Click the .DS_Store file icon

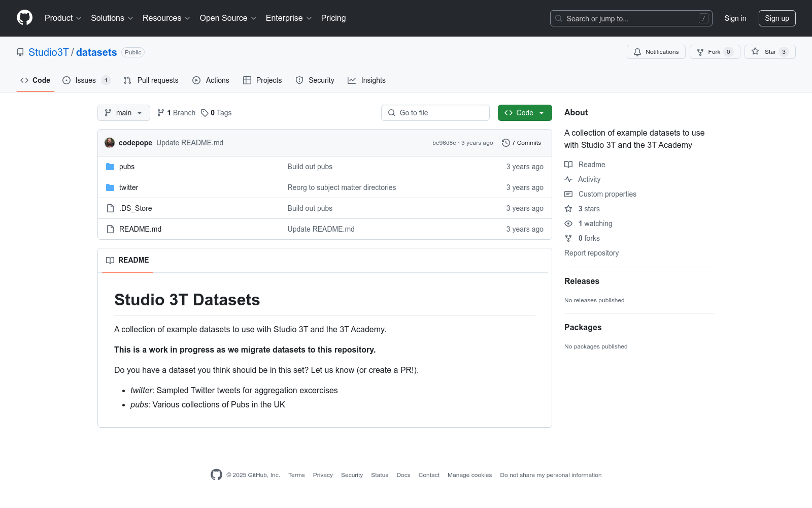pos(110,208)
